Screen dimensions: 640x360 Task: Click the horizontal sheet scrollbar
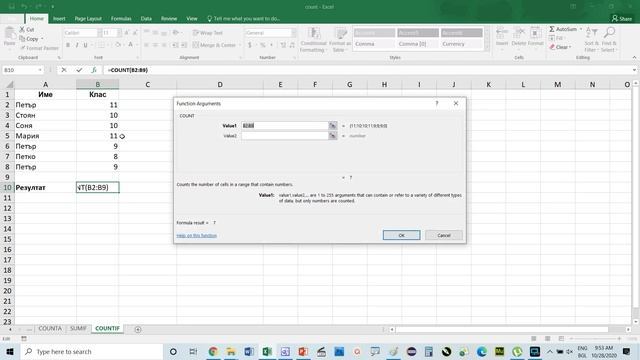click(x=502, y=329)
